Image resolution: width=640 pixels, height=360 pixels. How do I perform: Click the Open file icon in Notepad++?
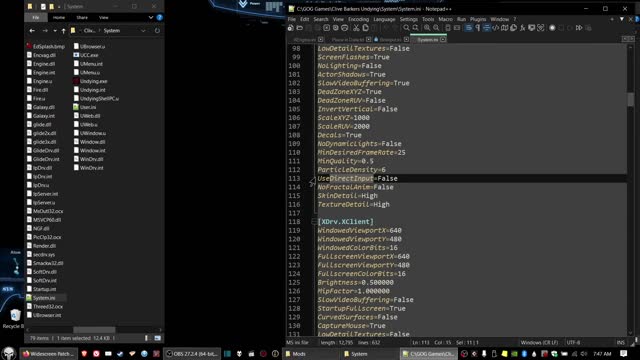pos(300,28)
